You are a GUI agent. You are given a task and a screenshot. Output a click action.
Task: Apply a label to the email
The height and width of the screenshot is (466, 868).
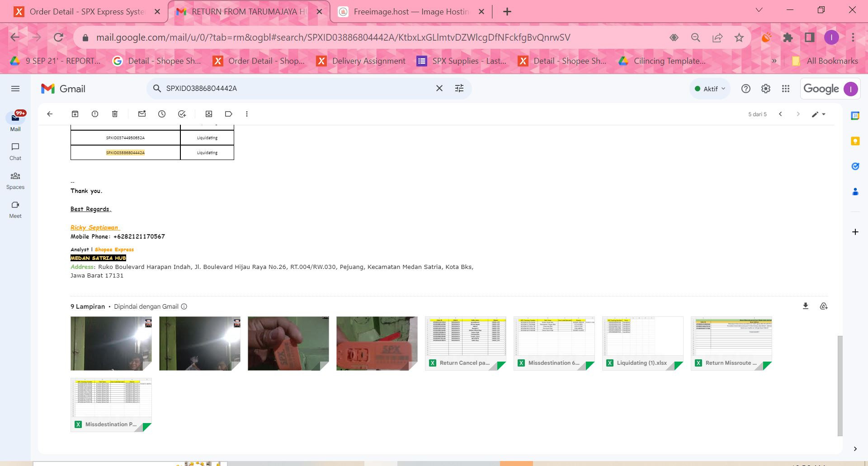pyautogui.click(x=229, y=114)
